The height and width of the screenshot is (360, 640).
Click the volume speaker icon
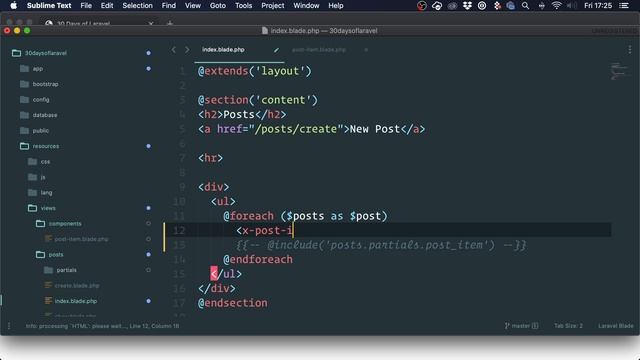[571, 5]
